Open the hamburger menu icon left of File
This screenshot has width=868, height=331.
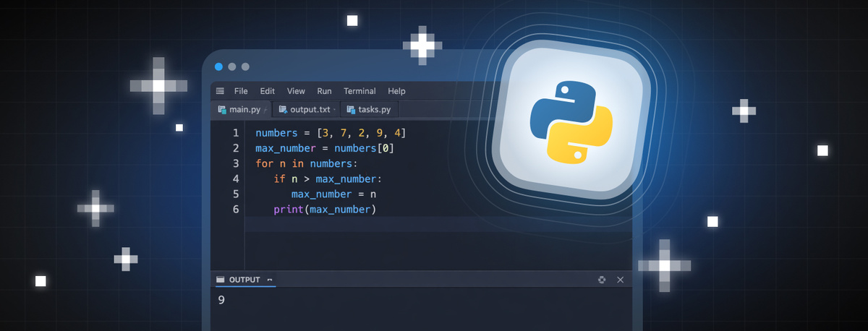click(x=220, y=91)
